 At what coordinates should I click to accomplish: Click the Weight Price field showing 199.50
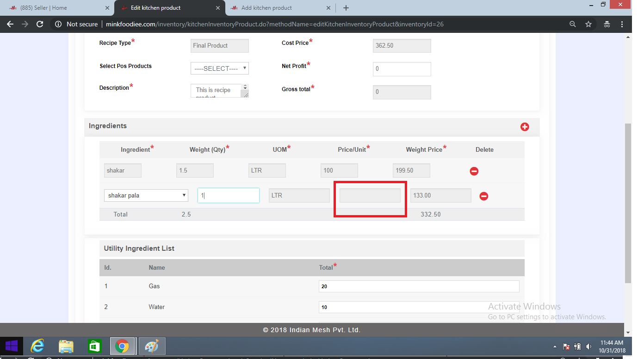click(x=411, y=170)
